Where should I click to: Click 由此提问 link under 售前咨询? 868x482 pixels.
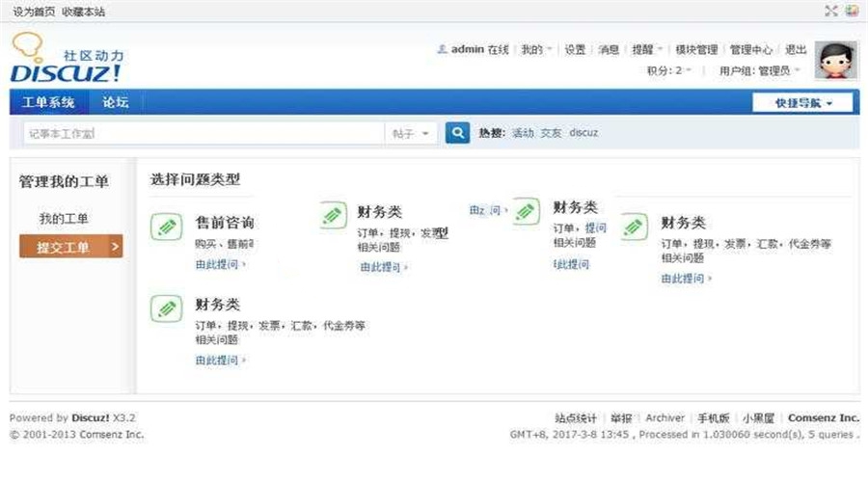coord(218,263)
